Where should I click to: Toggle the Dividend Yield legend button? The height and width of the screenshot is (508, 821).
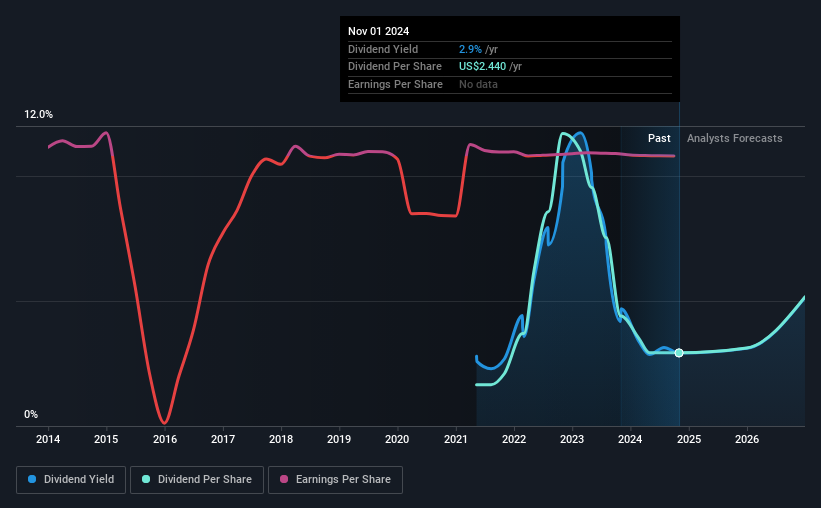coord(71,480)
